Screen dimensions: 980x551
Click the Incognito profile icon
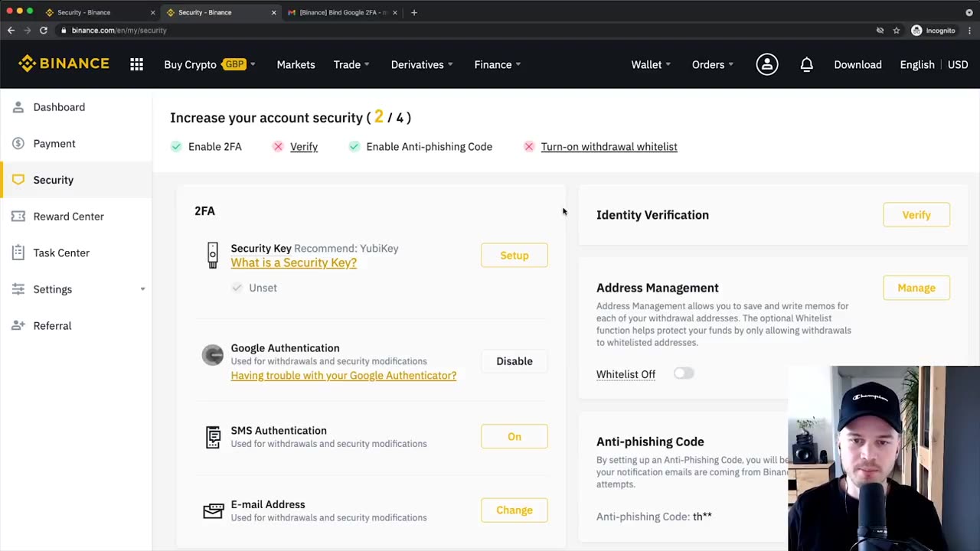[916, 31]
